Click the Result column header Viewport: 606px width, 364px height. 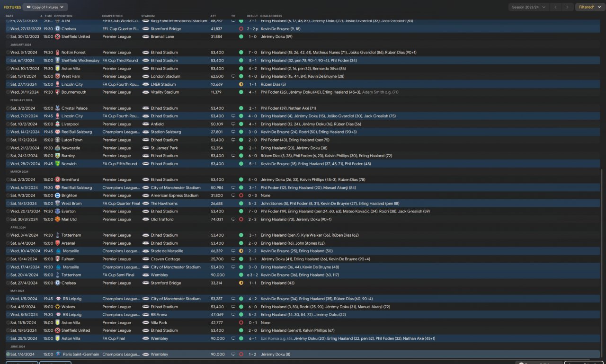coord(252,16)
